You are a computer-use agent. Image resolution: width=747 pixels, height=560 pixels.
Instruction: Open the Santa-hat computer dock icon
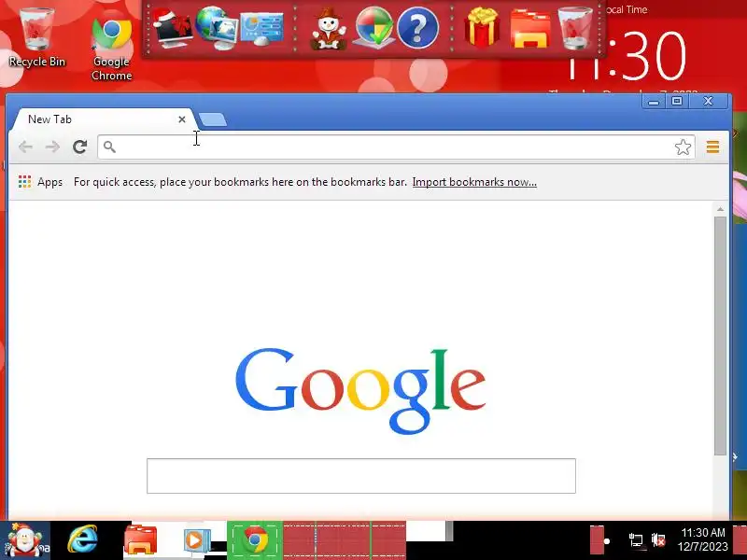pos(173,29)
